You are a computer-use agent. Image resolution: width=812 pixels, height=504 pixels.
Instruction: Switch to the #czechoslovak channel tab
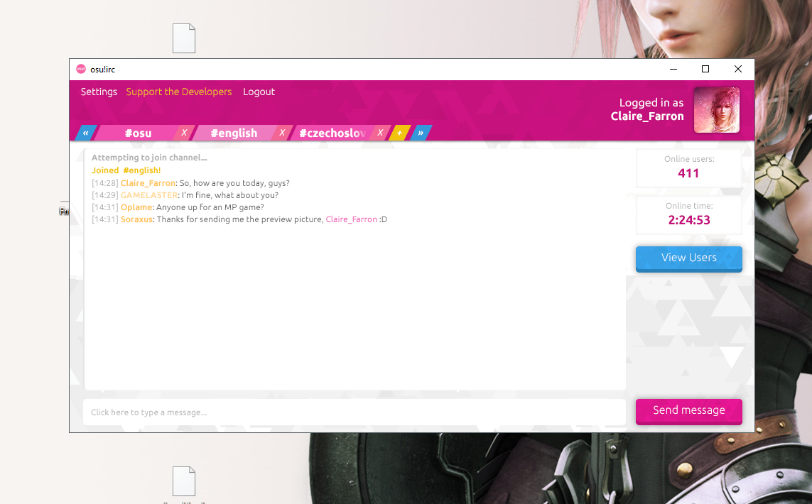click(332, 133)
